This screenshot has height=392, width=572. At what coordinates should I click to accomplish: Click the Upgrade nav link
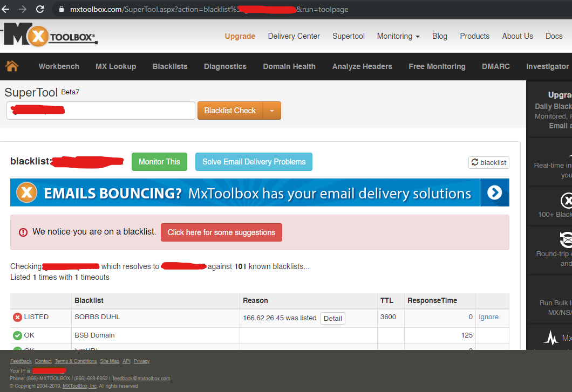pyautogui.click(x=240, y=36)
